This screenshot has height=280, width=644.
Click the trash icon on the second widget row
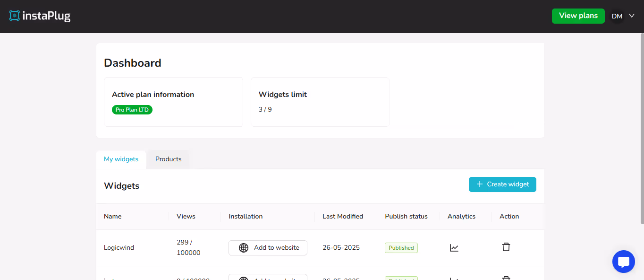tap(506, 278)
